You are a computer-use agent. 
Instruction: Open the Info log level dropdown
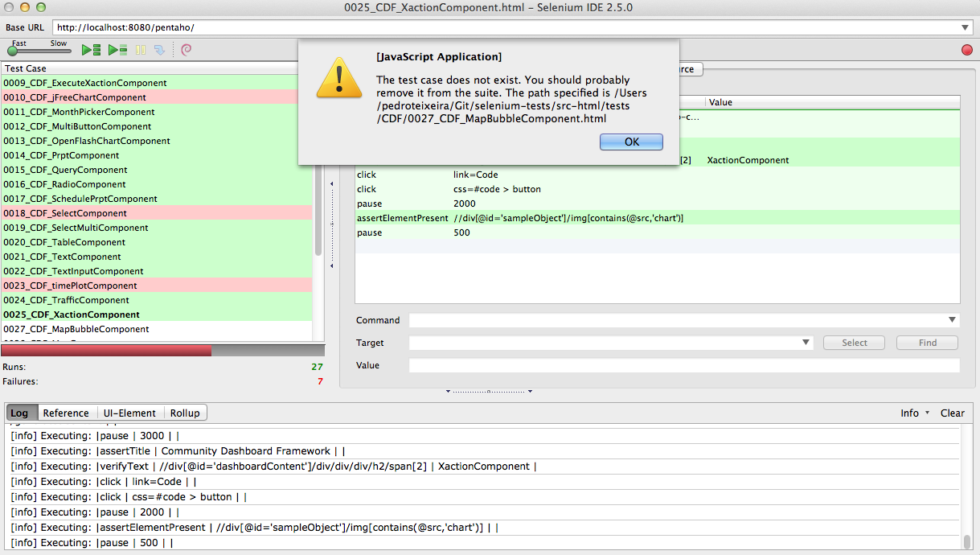click(x=915, y=413)
